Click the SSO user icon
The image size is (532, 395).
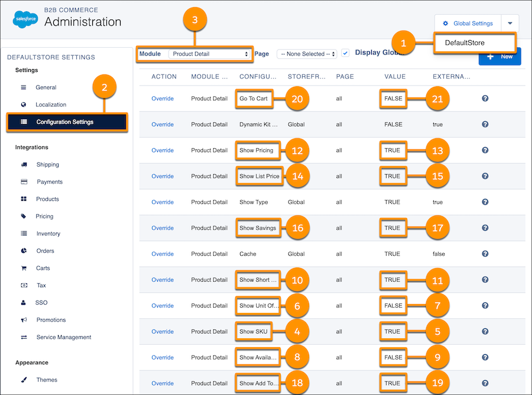[x=24, y=302]
